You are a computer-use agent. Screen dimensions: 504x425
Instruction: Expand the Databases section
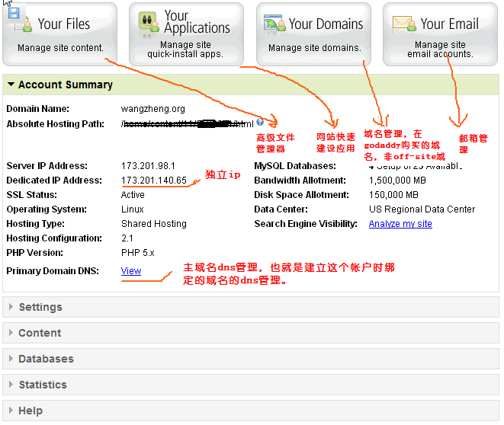coord(11,359)
